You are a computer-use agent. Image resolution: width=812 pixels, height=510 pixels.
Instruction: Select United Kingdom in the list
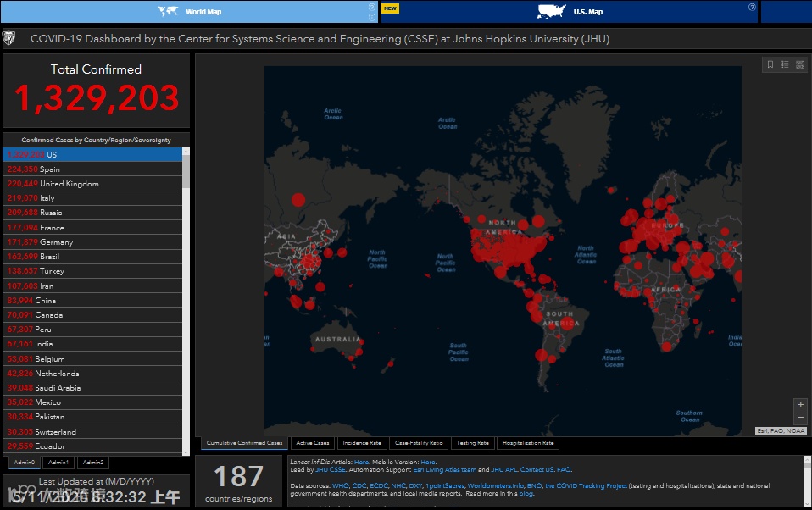(92, 184)
